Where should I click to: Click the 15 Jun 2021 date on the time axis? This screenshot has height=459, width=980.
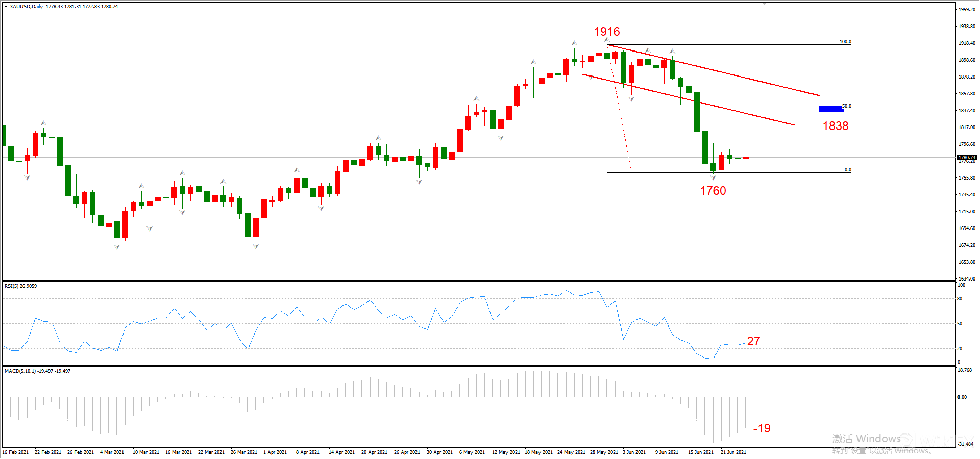(701, 452)
